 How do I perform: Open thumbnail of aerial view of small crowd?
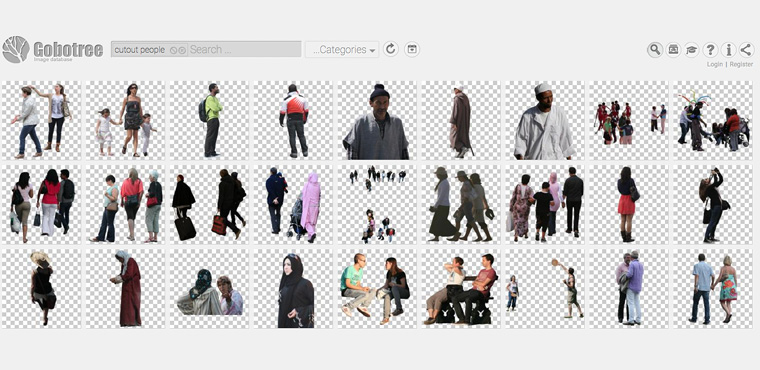pos(377,204)
